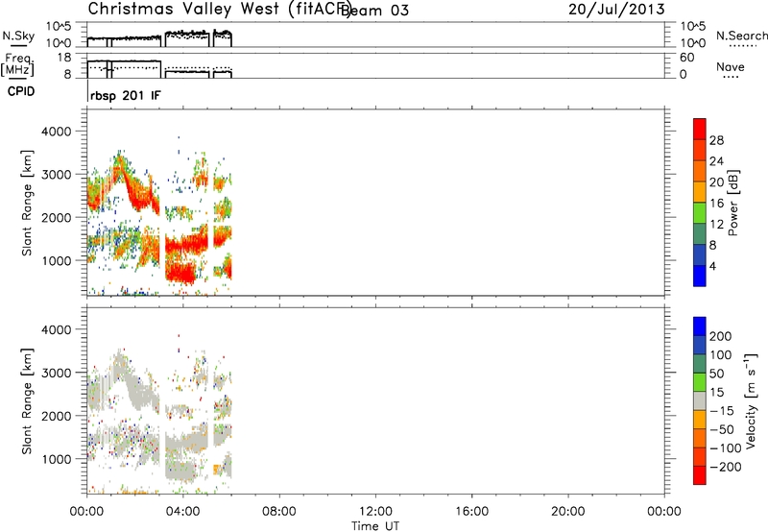The image size is (768, 532).
Task: Click the "4000" tick in the power panel
Action: tap(57, 132)
